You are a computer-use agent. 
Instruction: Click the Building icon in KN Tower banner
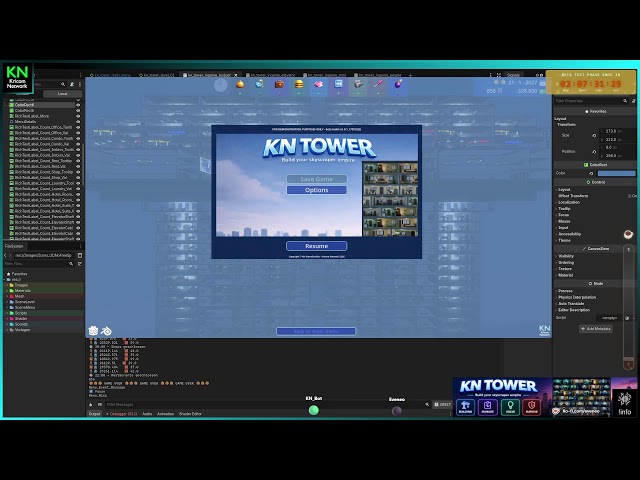tap(465, 407)
